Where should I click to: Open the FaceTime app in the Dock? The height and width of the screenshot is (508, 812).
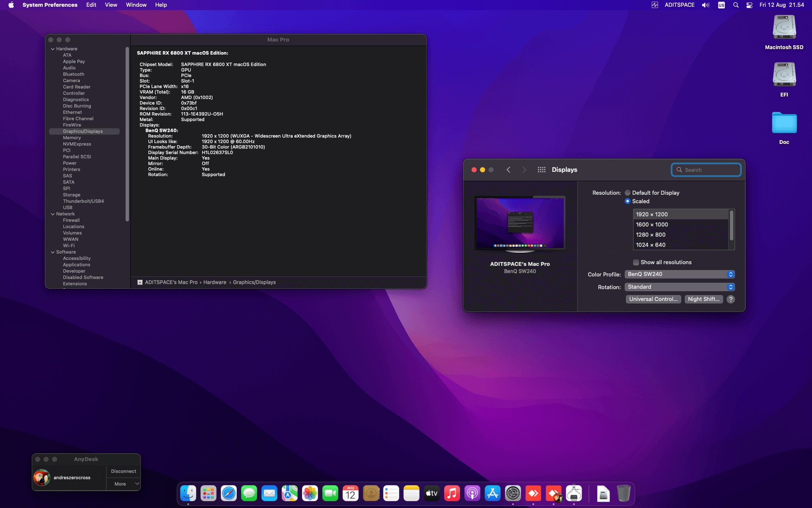click(x=330, y=493)
